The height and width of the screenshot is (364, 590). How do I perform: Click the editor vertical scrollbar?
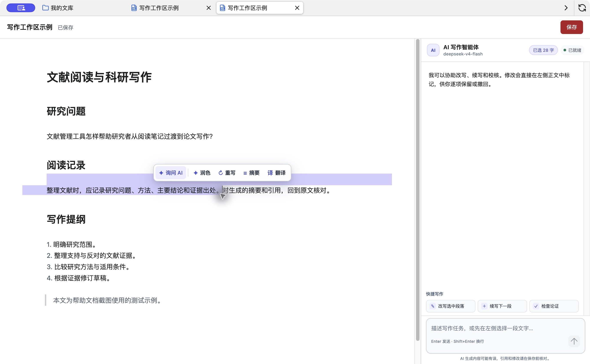[x=418, y=190]
